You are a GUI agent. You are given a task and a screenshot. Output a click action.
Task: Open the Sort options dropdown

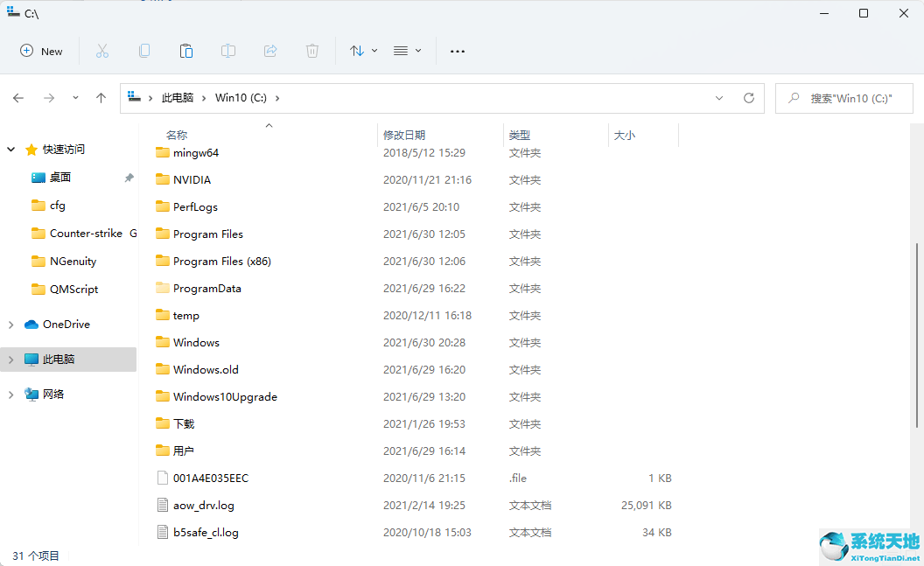click(363, 52)
